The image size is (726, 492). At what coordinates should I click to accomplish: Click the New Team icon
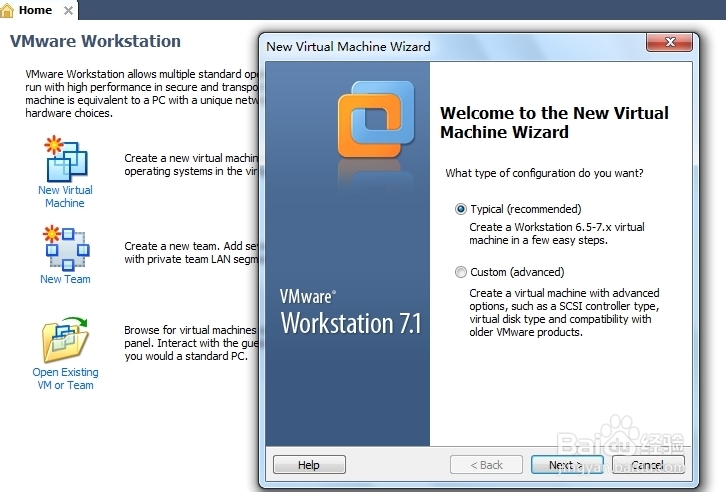(x=66, y=248)
